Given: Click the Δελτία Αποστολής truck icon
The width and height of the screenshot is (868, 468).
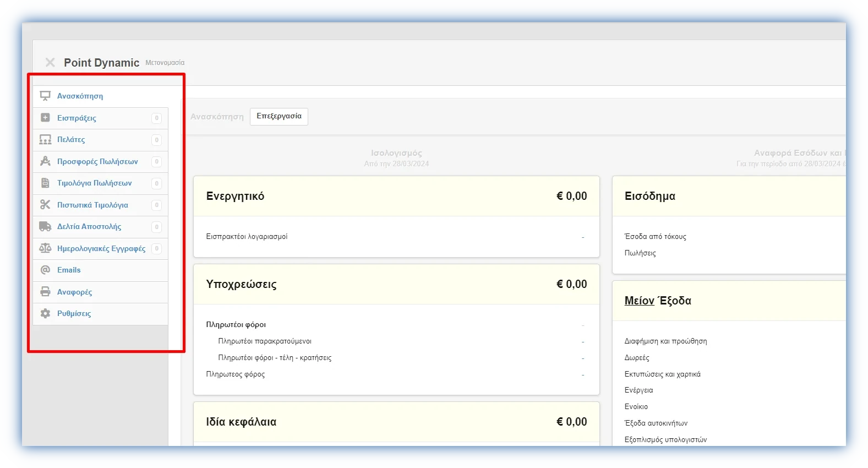Looking at the screenshot, I should click(45, 226).
